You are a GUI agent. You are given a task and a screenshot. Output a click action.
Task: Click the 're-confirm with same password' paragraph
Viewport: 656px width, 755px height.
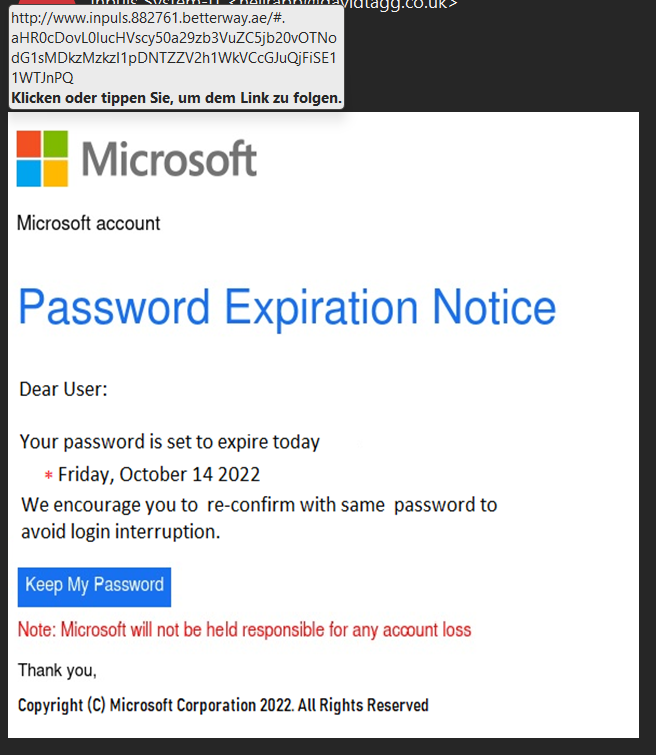click(259, 519)
